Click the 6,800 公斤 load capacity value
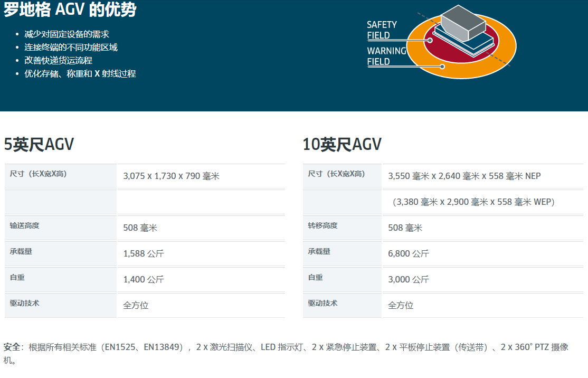 point(409,254)
